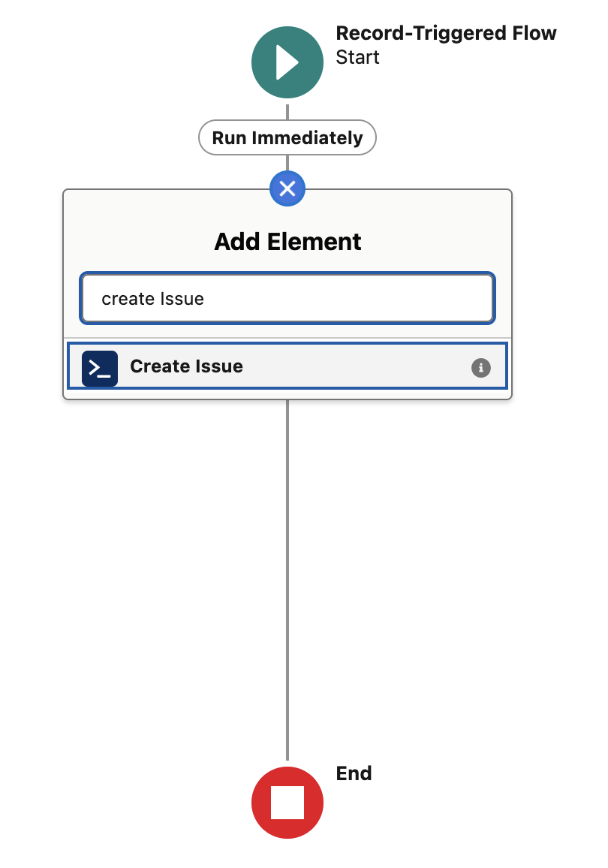Click the Record-Triggered Flow title text
The image size is (608, 868).
point(447,33)
